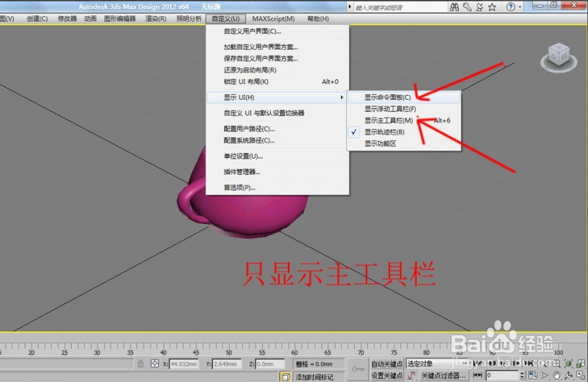Toggle 显示主工具栏(M) option
588x382 pixels.
[x=404, y=121]
